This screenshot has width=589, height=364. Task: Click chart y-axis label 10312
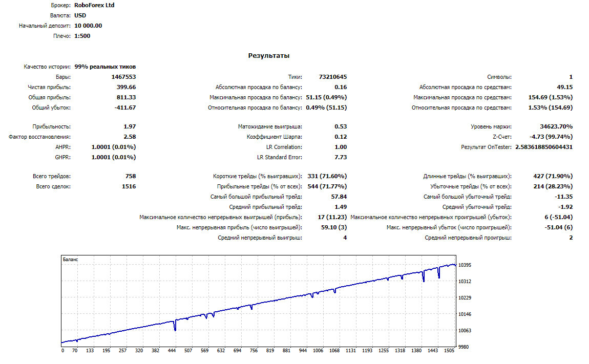465,282
